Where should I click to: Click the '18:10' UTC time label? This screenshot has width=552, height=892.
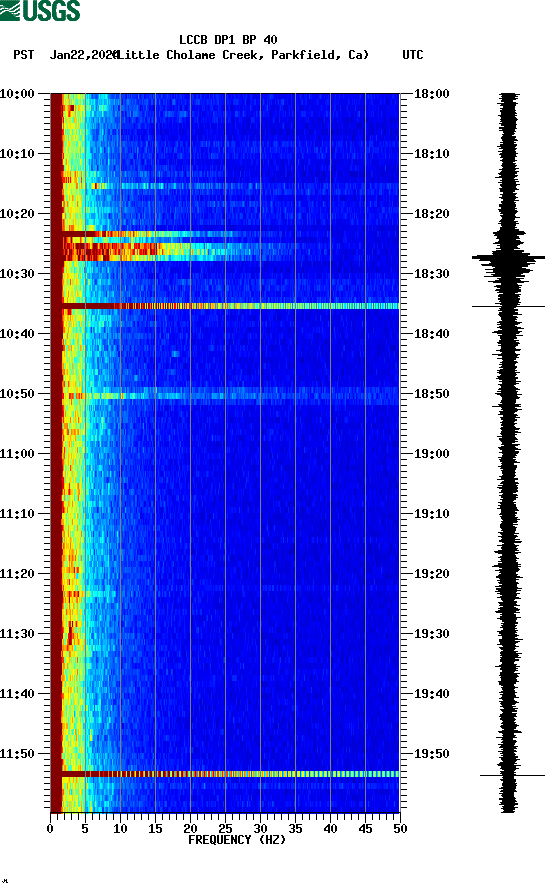(x=431, y=154)
